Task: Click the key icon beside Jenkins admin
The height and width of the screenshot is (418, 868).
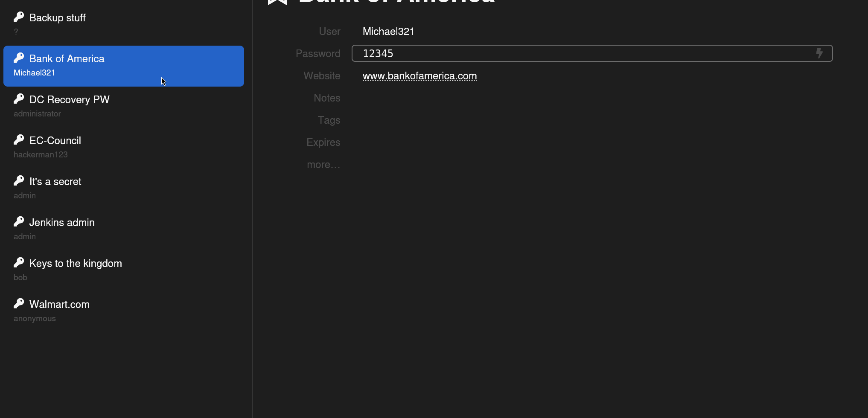Action: 19,221
